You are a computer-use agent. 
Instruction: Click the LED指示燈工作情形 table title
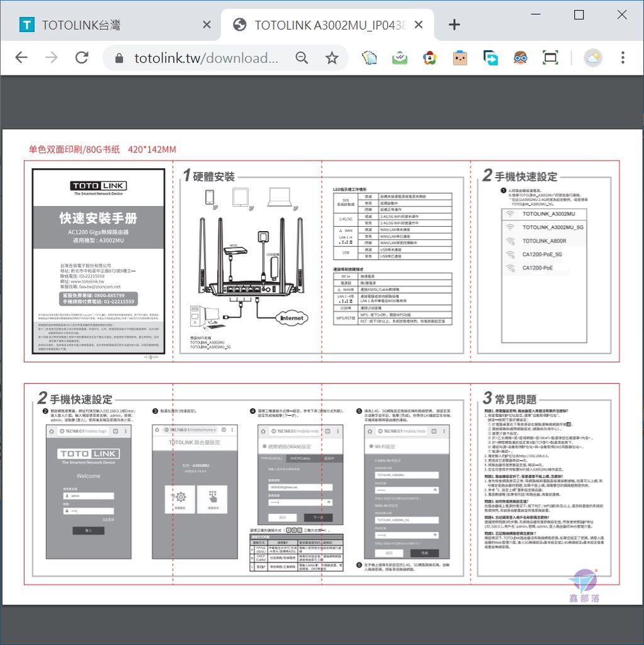pyautogui.click(x=349, y=189)
